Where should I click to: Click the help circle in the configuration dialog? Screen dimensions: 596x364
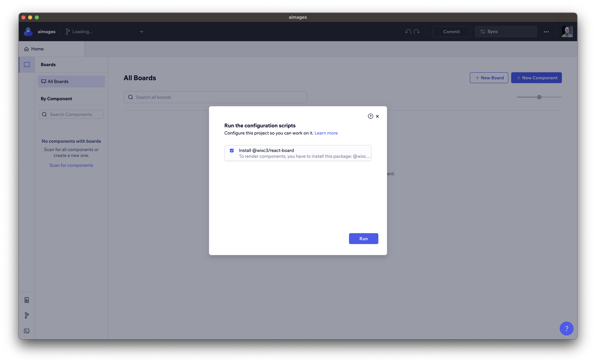[370, 116]
